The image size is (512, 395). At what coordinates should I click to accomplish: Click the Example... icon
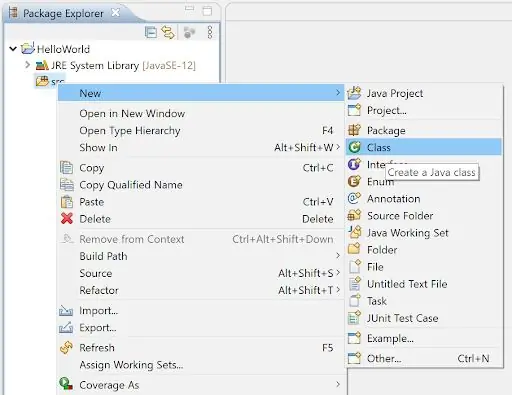(354, 338)
